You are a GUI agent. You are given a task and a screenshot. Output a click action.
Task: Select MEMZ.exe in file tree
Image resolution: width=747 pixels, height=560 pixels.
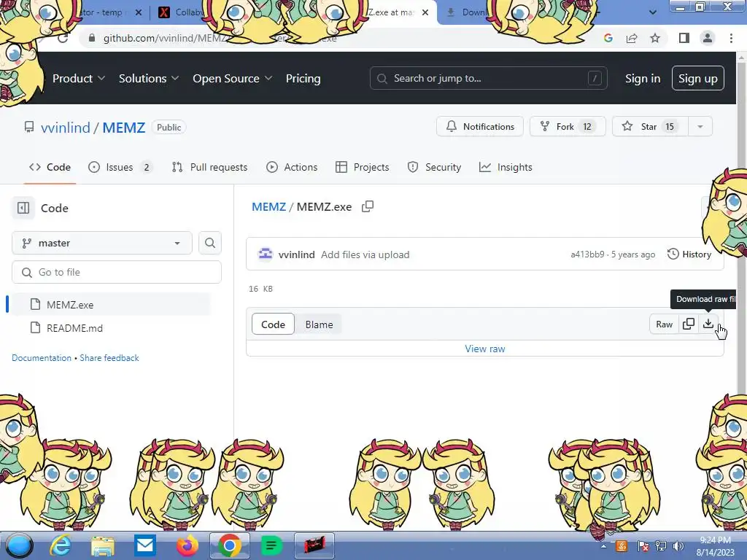(109, 305)
